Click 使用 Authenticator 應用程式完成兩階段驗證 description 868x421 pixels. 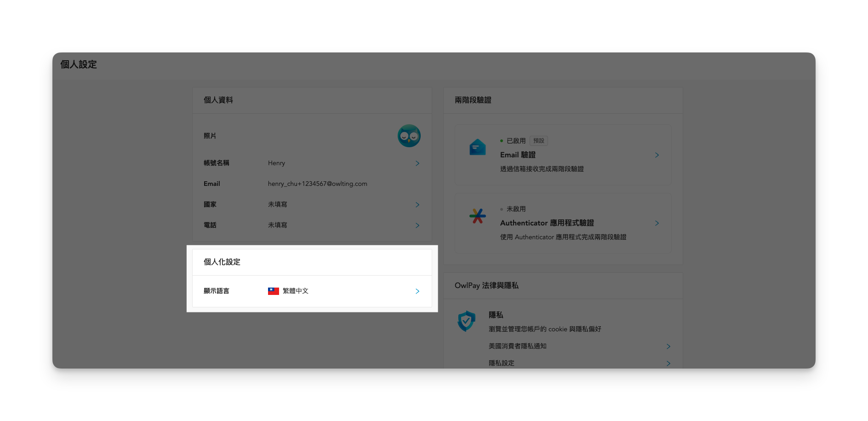[x=563, y=237]
